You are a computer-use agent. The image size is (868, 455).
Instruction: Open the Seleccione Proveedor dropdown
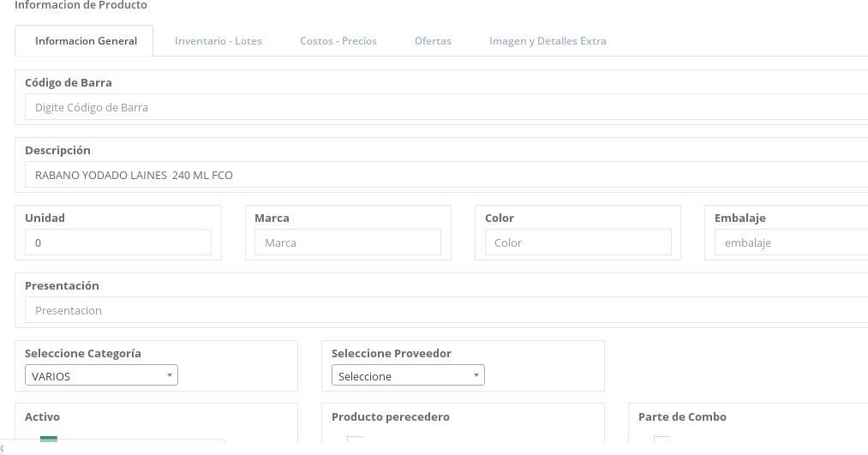pyautogui.click(x=408, y=375)
